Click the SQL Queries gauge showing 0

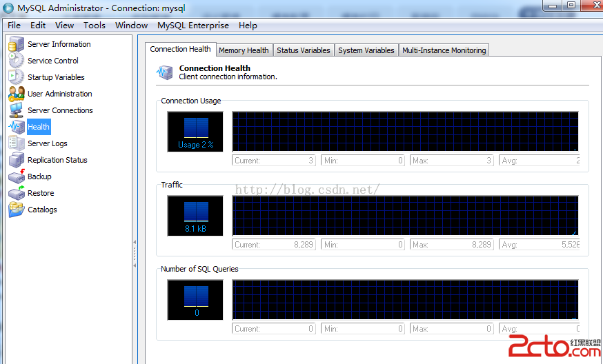[195, 300]
